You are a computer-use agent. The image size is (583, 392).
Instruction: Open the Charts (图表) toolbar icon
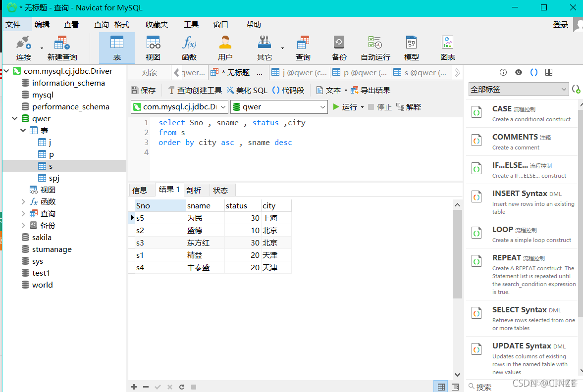(x=448, y=48)
